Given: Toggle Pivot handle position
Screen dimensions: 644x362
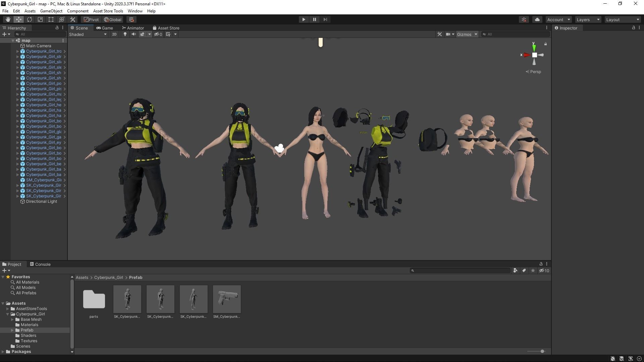Looking at the screenshot, I should pyautogui.click(x=91, y=19).
